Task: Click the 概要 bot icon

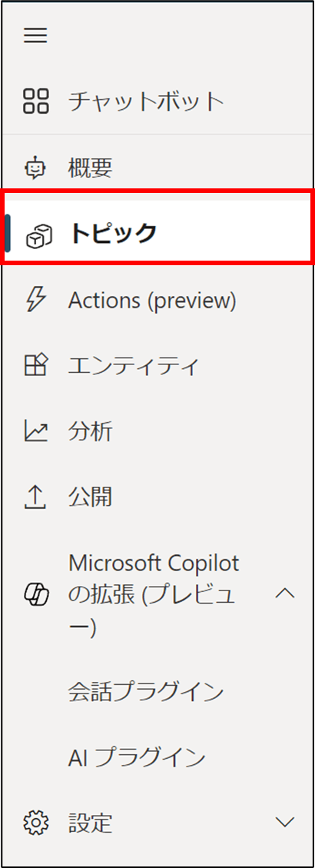Action: tap(36, 168)
